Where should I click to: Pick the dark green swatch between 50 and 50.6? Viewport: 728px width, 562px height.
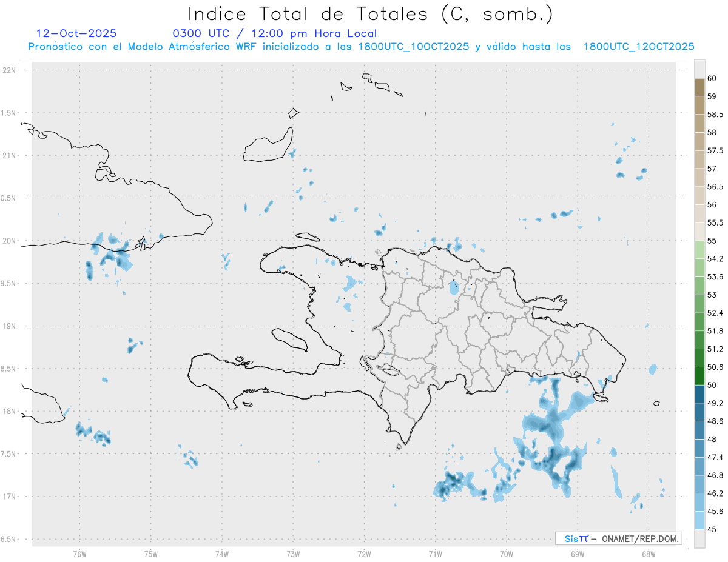coord(699,376)
